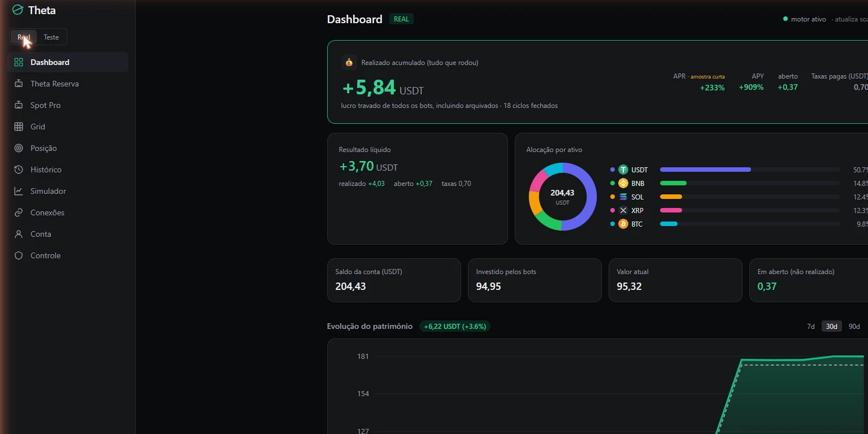Select the 90d chart range
Image resolution: width=868 pixels, height=434 pixels.
854,327
